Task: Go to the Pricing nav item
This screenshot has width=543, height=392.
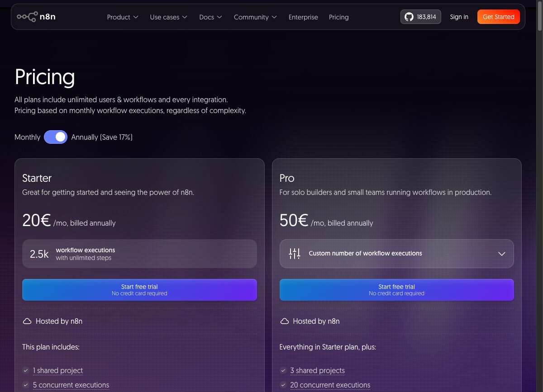Action: (338, 17)
